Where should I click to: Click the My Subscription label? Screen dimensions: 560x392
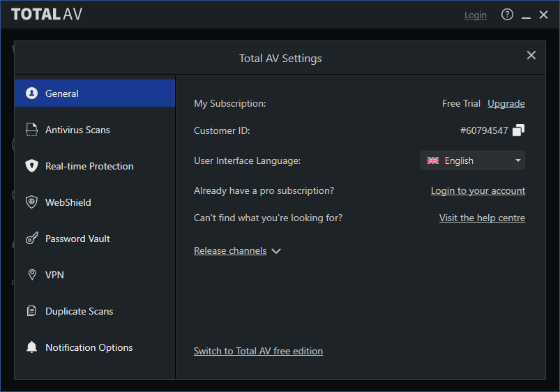(x=229, y=103)
